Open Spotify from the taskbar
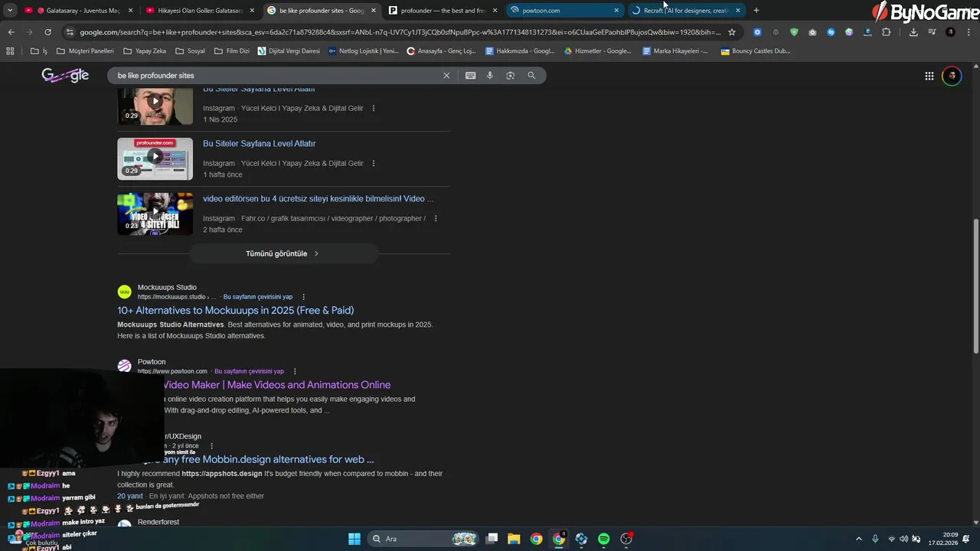The width and height of the screenshot is (980, 551). tap(603, 539)
